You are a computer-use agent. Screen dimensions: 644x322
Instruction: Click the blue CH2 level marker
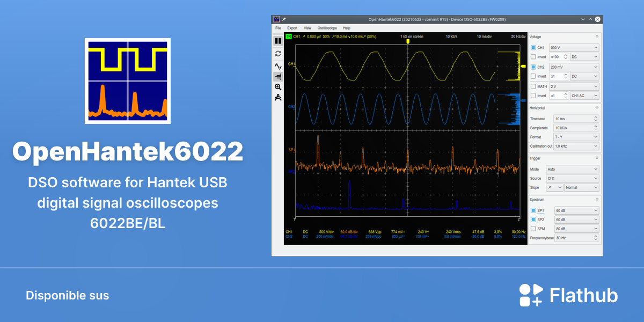coord(523,100)
